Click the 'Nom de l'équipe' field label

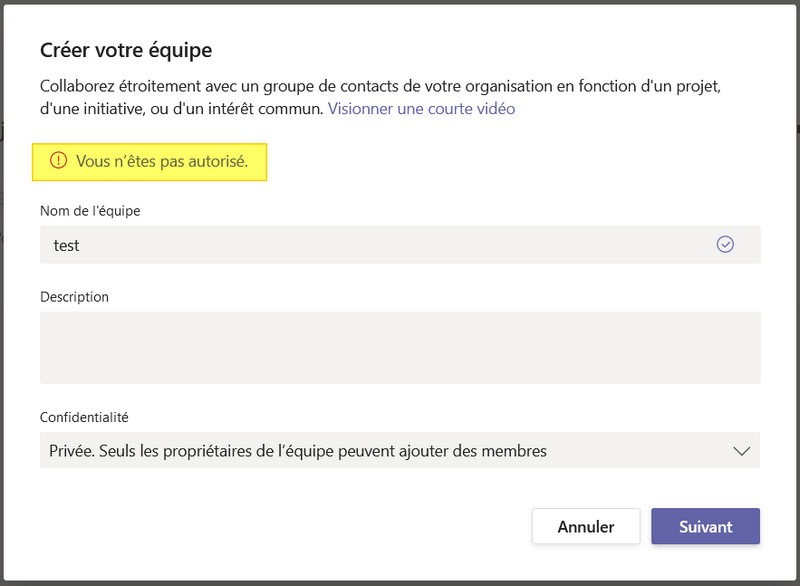tap(90, 210)
